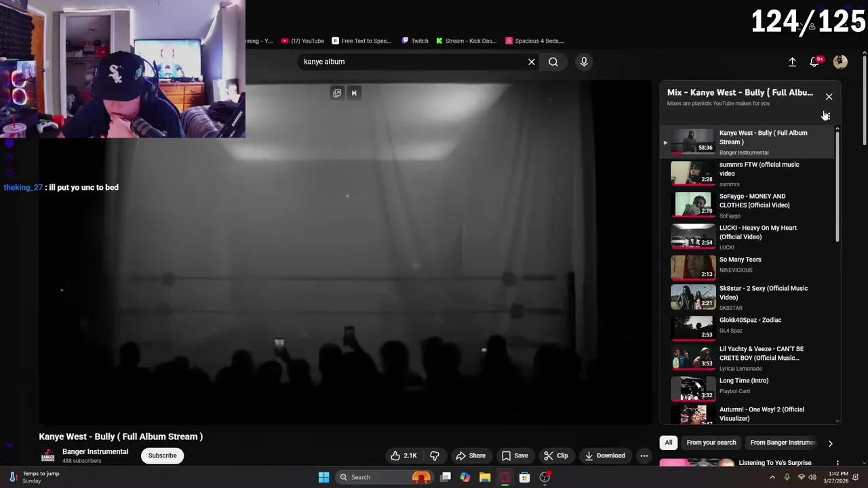The image size is (868, 488).
Task: Subscribe to Banger Instrumental
Action: pyautogui.click(x=163, y=455)
